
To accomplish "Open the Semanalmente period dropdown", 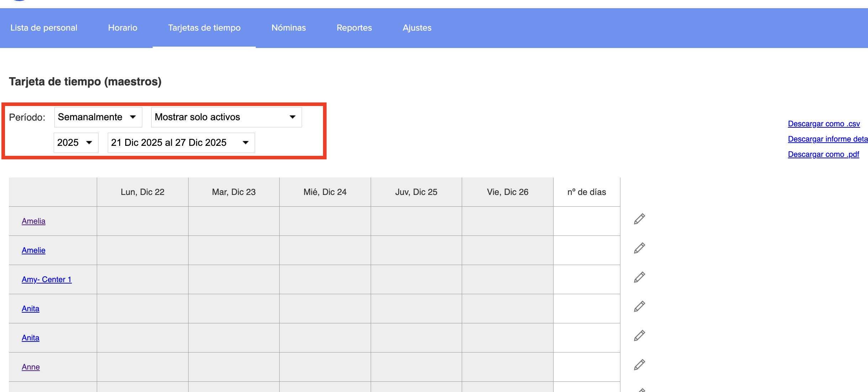I will (x=98, y=117).
